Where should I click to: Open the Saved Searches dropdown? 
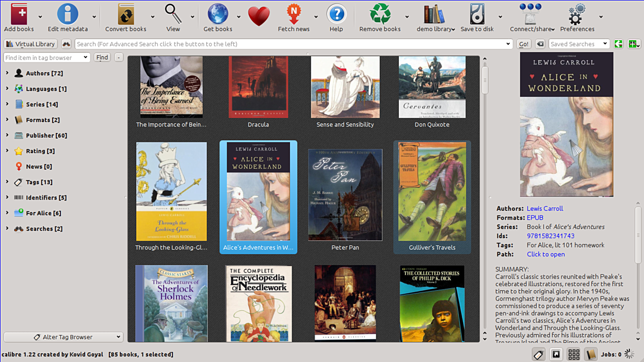coord(578,44)
